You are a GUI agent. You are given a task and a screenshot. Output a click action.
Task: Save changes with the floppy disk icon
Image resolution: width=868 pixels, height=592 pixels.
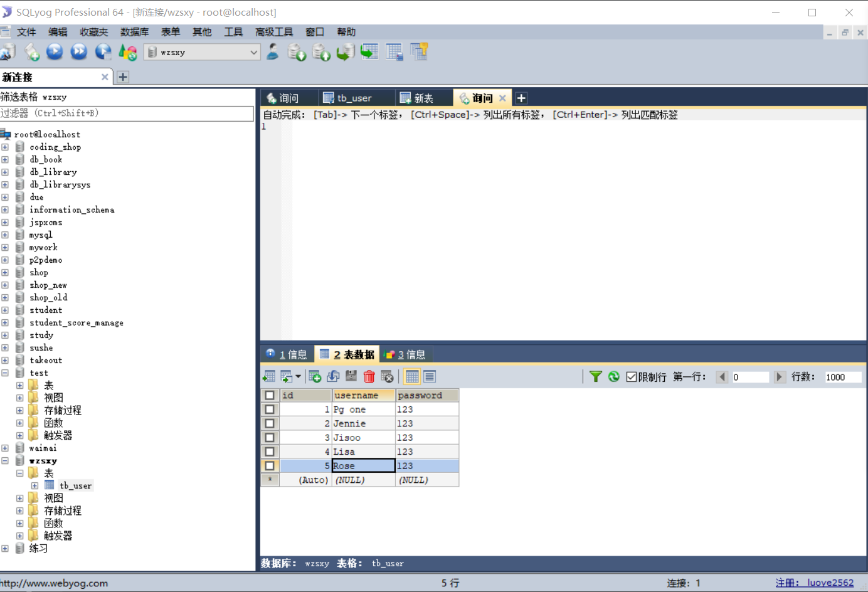(351, 376)
